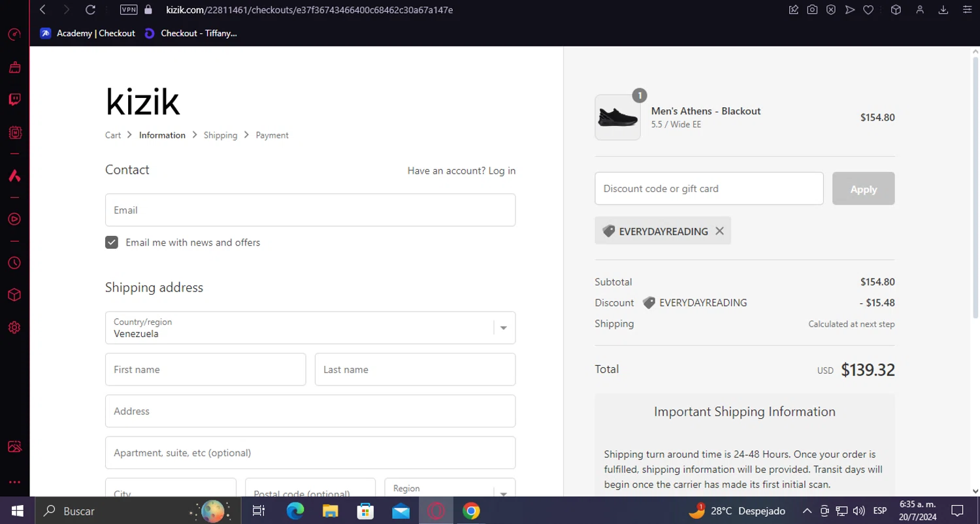980x524 pixels.
Task: Open Aria AI icon in sidebar
Action: 14,176
